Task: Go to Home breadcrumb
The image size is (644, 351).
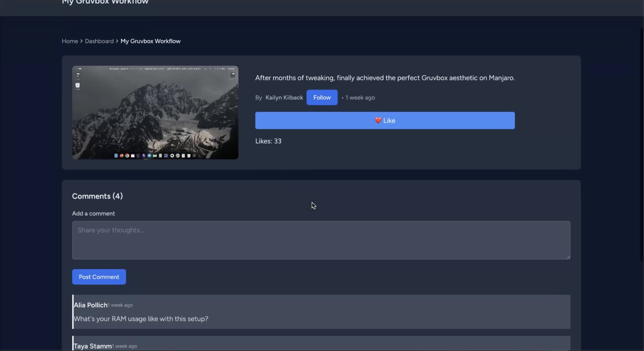Action: [70, 41]
